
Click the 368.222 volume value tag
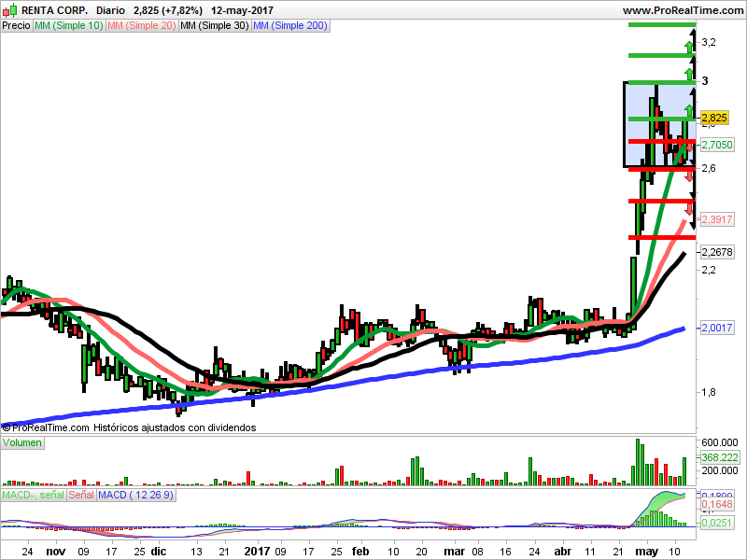[719, 457]
